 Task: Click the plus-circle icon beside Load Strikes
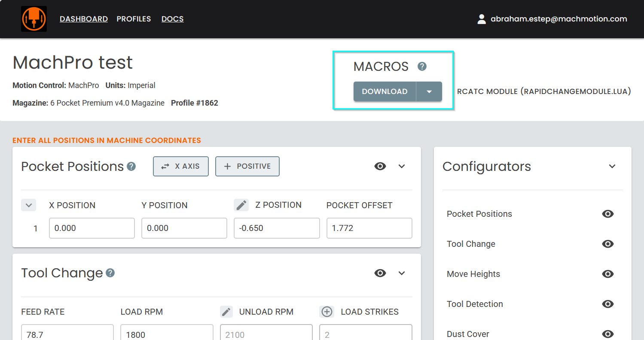coord(327,312)
